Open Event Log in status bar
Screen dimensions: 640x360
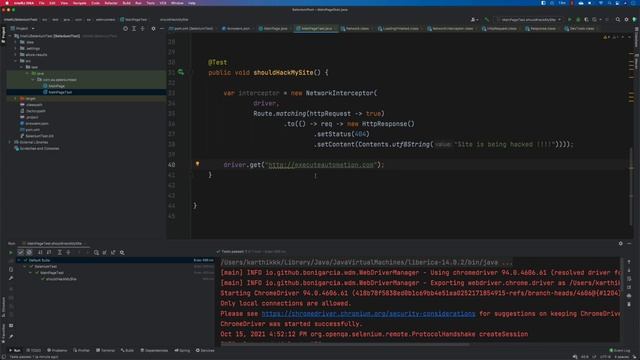click(620, 350)
